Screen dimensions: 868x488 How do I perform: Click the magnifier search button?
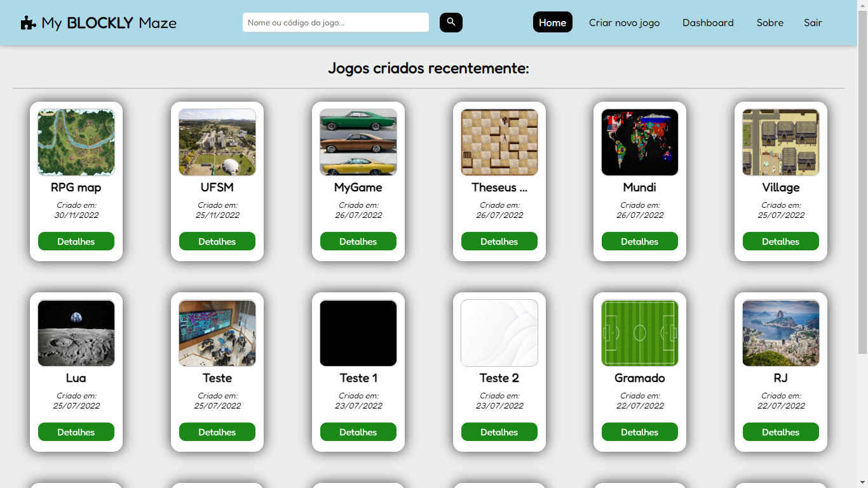[451, 22]
